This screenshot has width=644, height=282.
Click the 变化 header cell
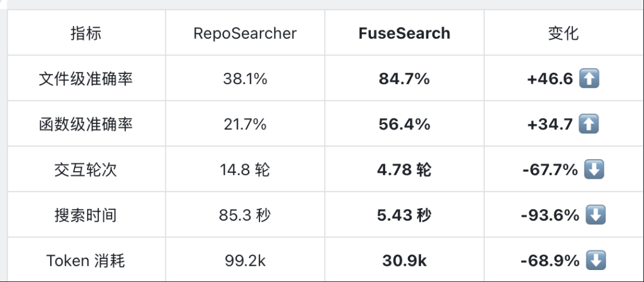tap(563, 33)
